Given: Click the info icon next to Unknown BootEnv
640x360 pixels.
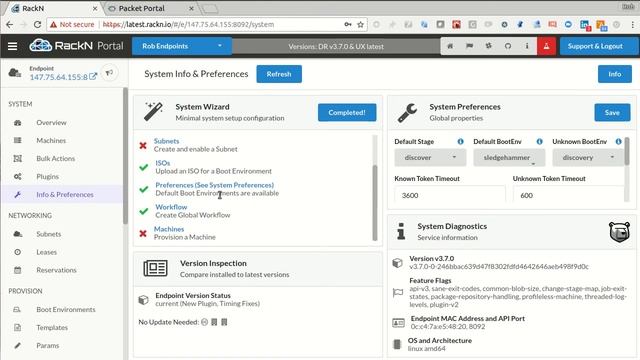Looking at the screenshot, I should [618, 142].
